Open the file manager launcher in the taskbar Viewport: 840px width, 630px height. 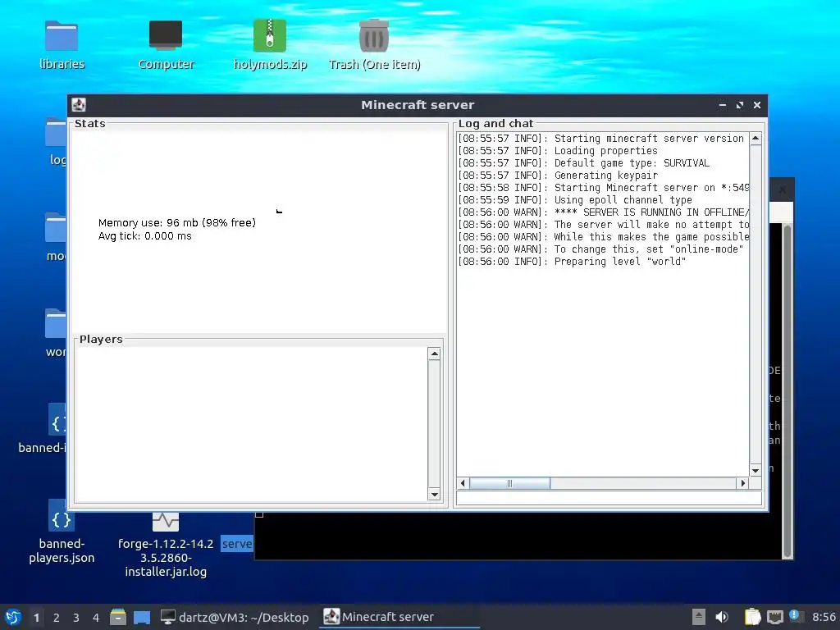click(x=118, y=617)
